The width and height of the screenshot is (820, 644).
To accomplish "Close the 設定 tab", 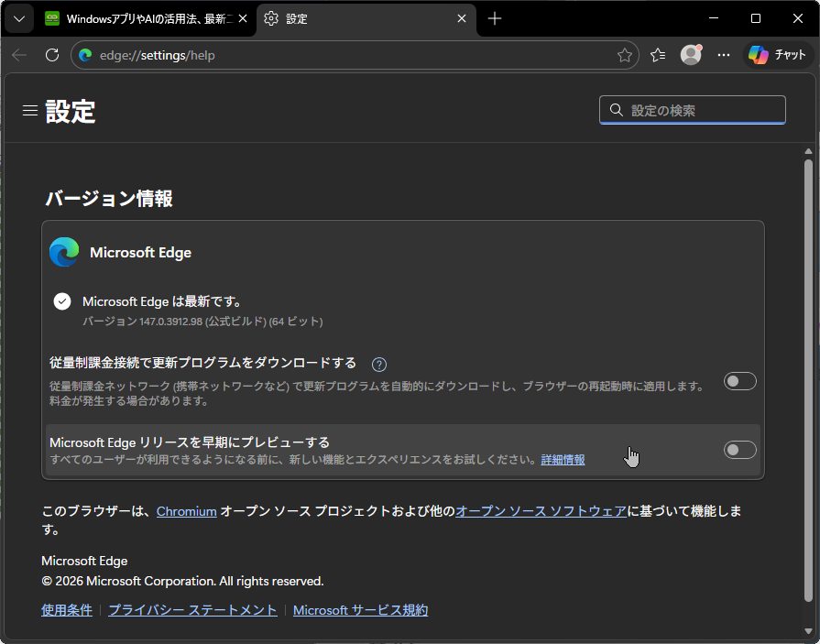I will 462,19.
